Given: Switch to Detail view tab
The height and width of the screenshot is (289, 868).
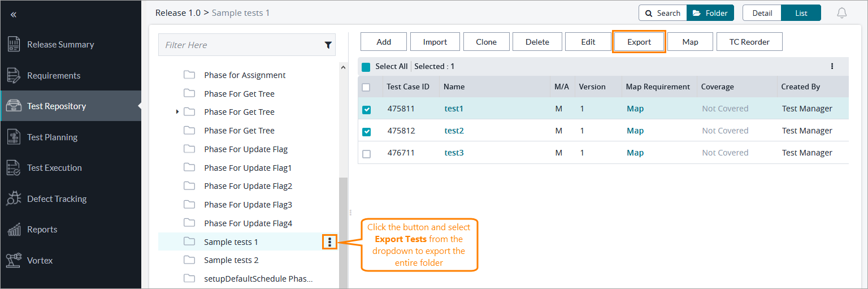Looking at the screenshot, I should [762, 13].
